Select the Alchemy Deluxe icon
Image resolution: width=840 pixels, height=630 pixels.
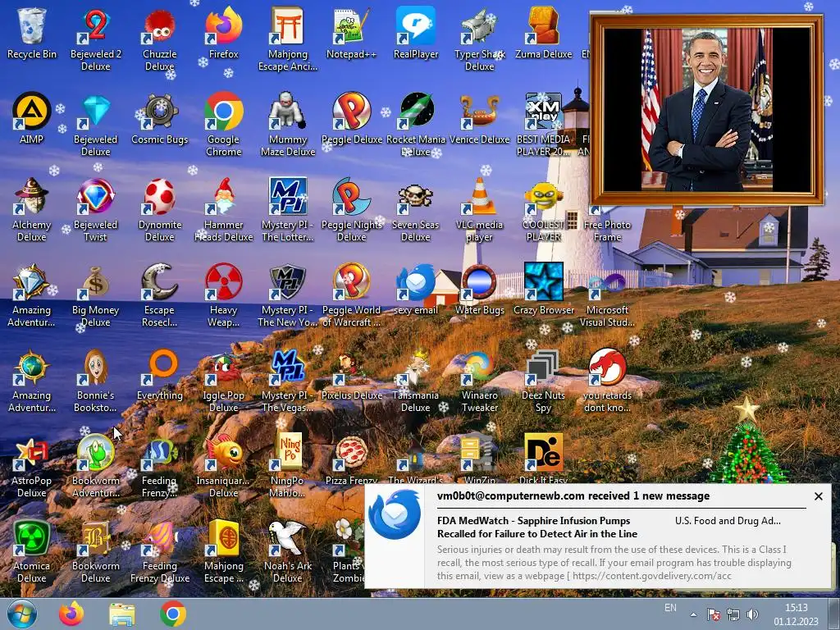click(32, 209)
